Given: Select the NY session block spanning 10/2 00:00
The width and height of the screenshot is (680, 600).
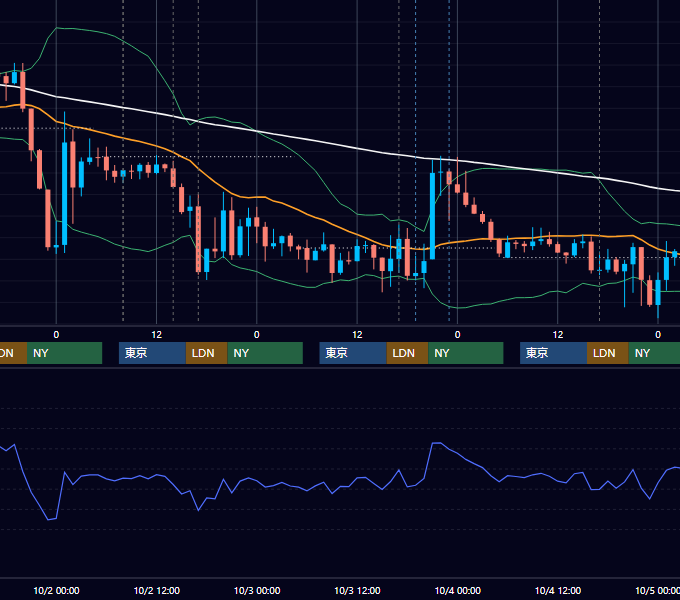Looking at the screenshot, I should coord(64,353).
